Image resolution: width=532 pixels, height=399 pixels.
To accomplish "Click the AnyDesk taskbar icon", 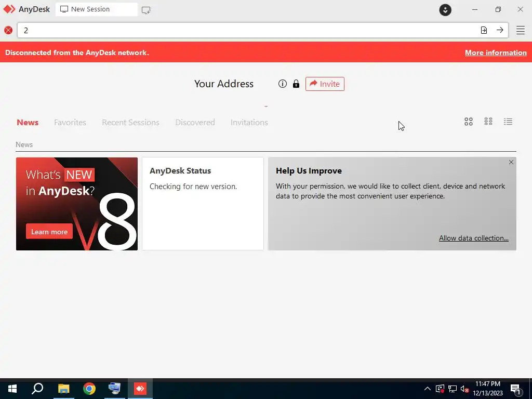I will (x=140, y=389).
